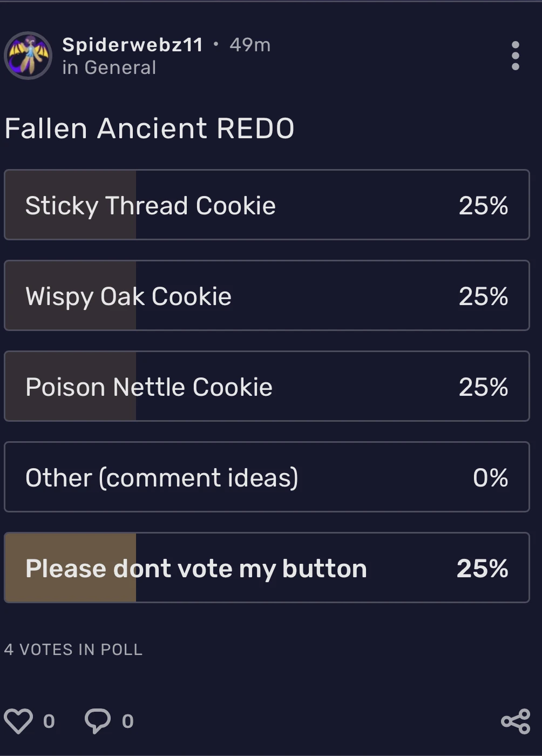Vote for Sticky Thread Cookie
The image size is (542, 756).
(x=267, y=205)
